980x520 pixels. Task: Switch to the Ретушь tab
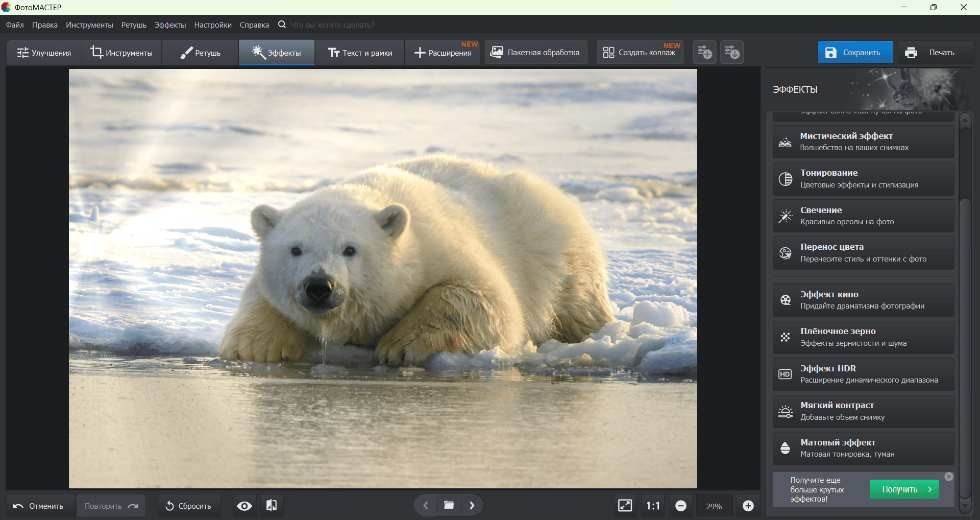pos(200,52)
